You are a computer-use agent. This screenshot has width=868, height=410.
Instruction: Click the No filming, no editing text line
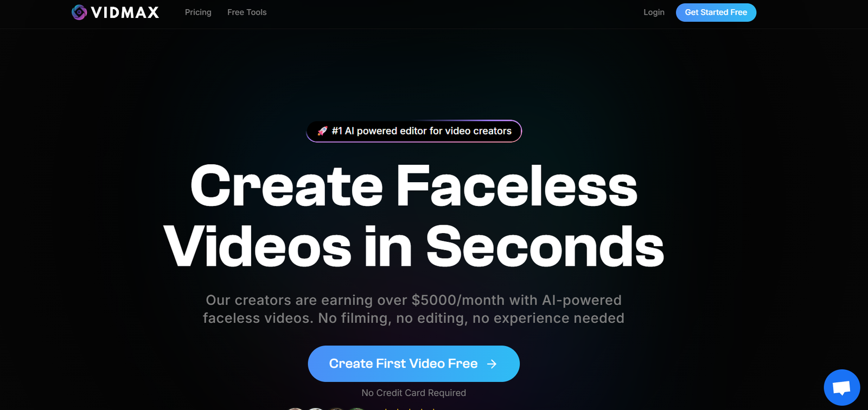tap(413, 318)
